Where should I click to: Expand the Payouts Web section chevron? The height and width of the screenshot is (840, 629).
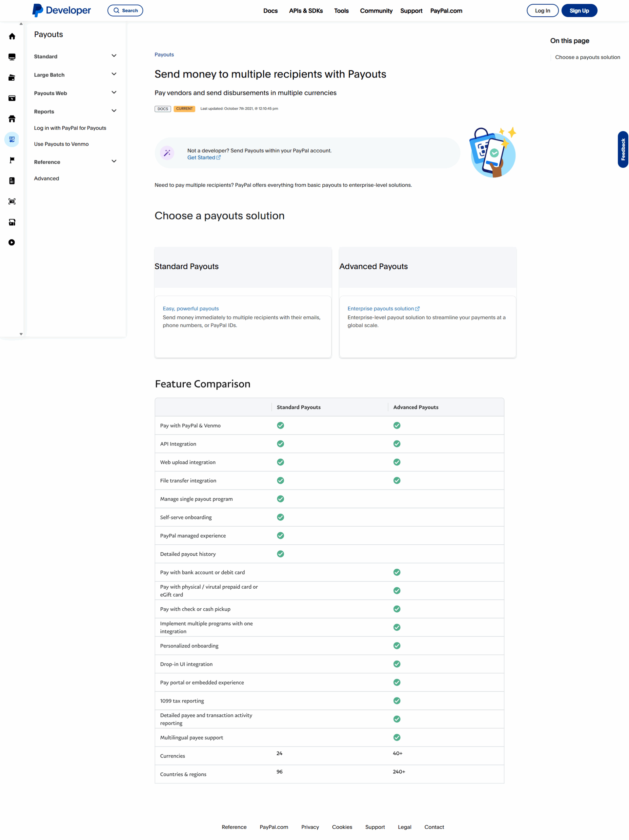pos(114,92)
